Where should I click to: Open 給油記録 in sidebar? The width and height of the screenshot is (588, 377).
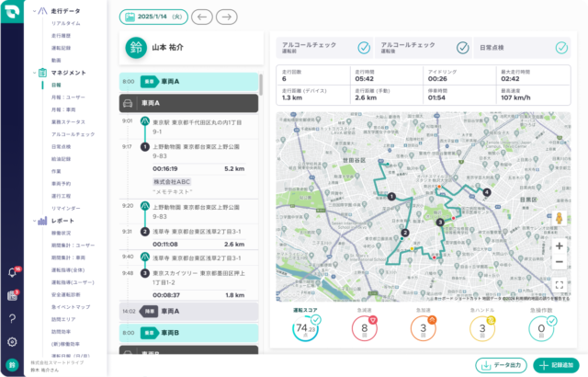pos(61,159)
